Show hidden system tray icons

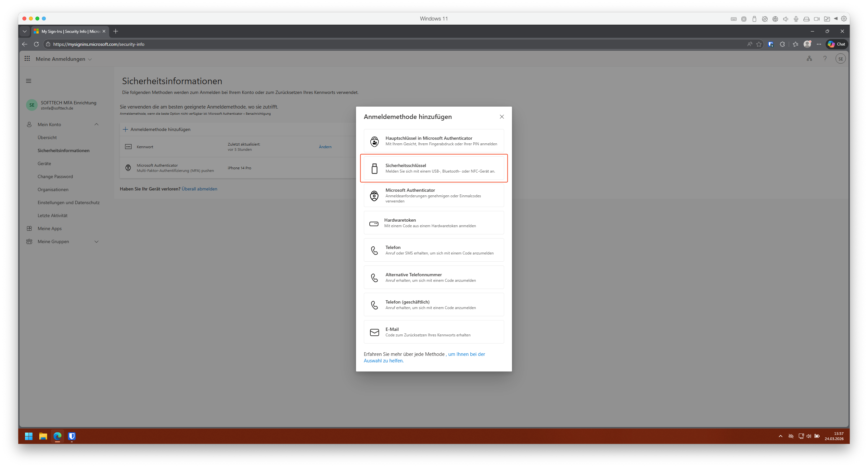[x=781, y=436]
